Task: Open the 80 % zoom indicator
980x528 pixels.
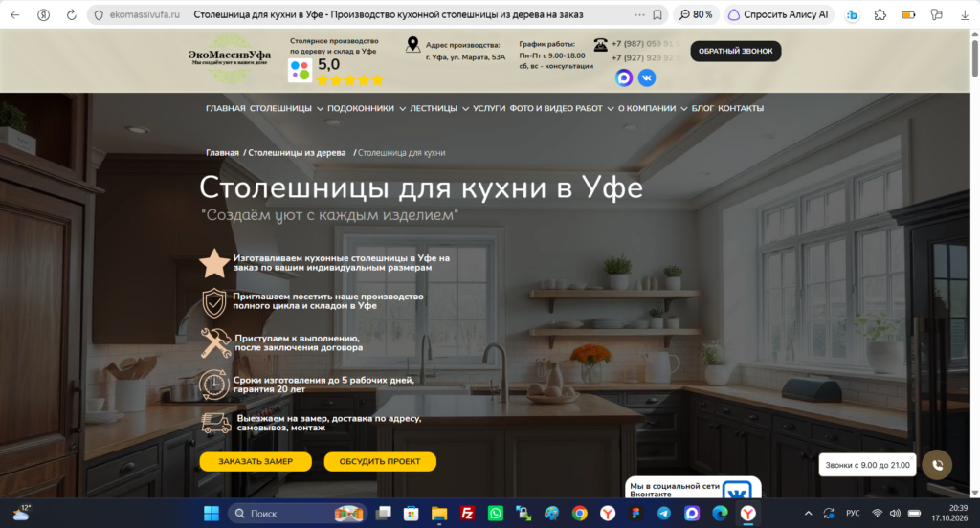Action: click(x=697, y=14)
